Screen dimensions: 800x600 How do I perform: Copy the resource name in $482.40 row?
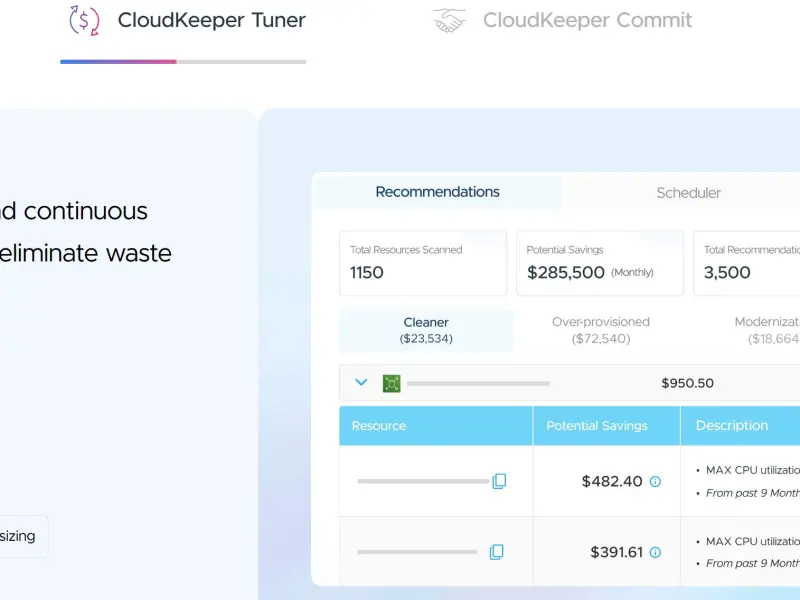pos(499,481)
